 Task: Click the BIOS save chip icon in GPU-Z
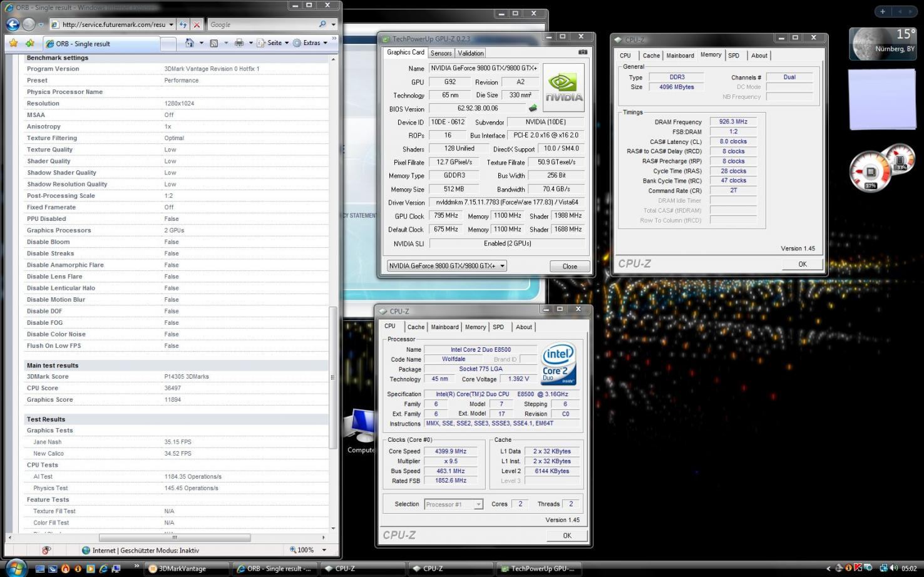(x=533, y=108)
